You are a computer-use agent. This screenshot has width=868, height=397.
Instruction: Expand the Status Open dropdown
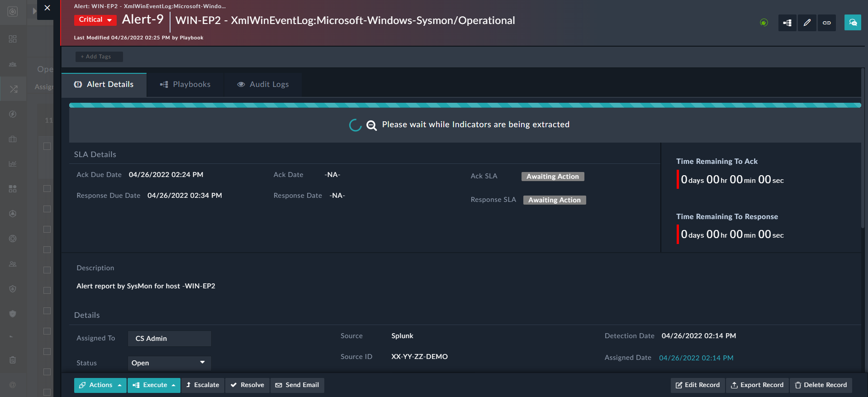(169, 363)
